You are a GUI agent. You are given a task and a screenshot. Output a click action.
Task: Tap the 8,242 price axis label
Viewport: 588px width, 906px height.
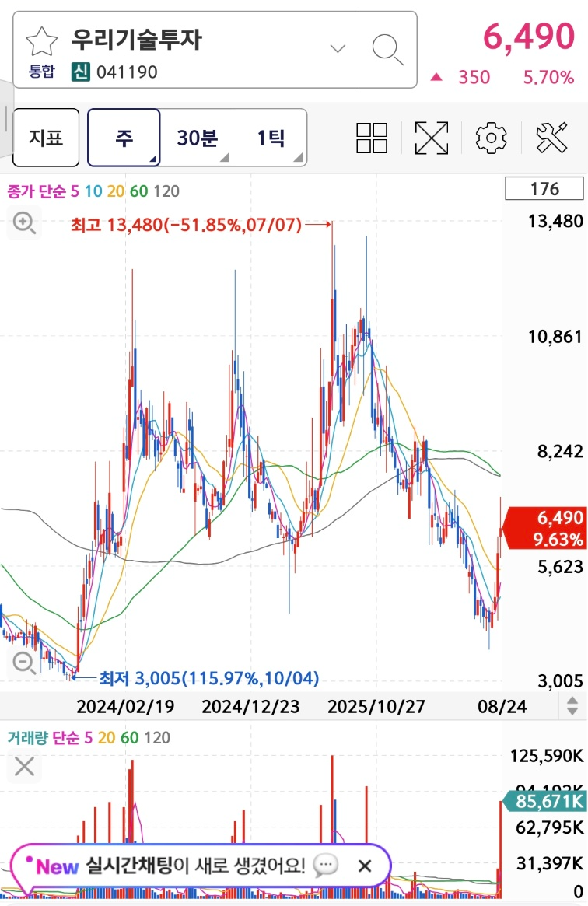560,451
